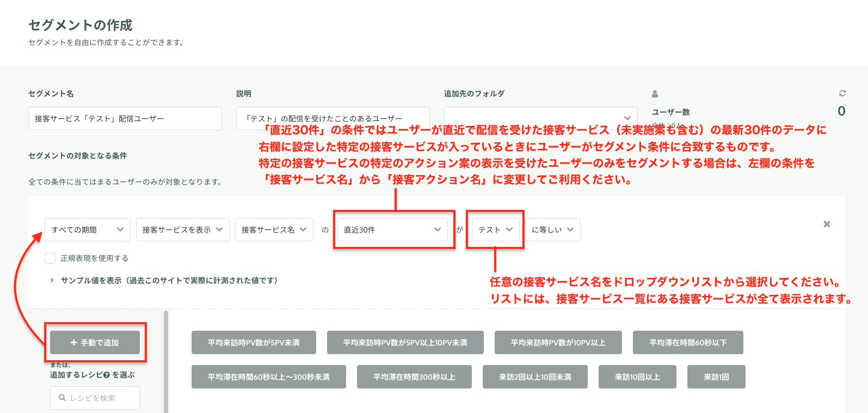Select recipe 平均滞在時間60秒以上〜300秒未満
Image resolution: width=868 pixels, height=413 pixels.
point(269,376)
